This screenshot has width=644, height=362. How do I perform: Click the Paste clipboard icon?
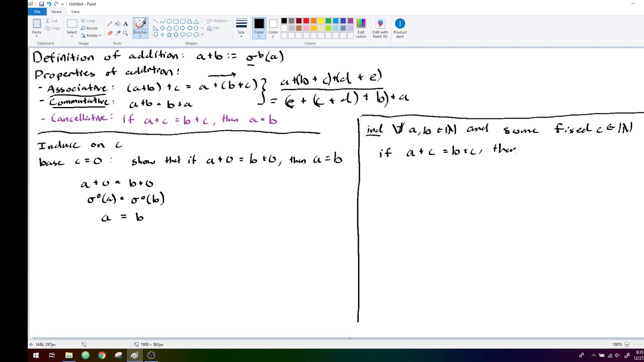[37, 23]
